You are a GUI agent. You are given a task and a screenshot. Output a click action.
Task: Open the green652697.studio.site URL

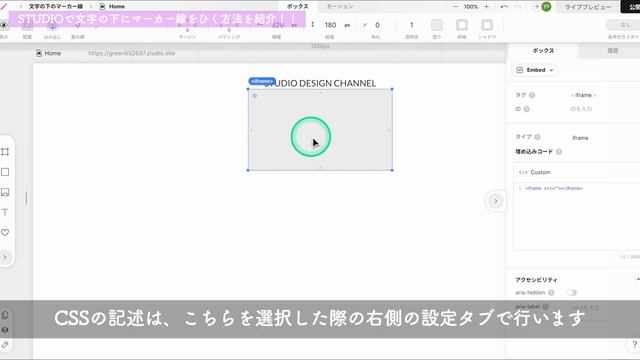click(132, 53)
